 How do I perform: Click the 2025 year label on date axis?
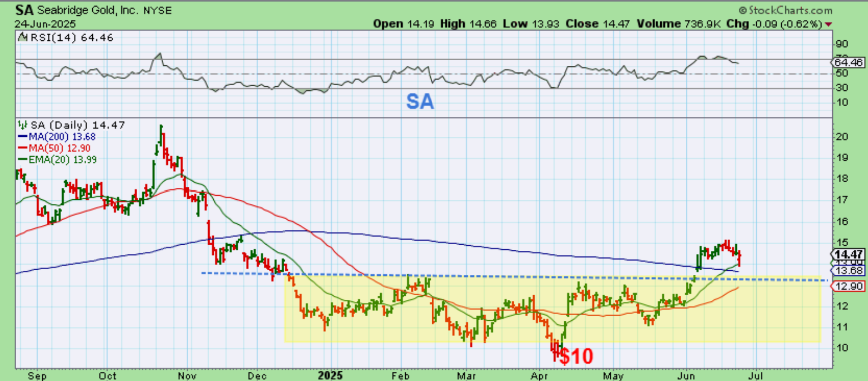coord(330,375)
